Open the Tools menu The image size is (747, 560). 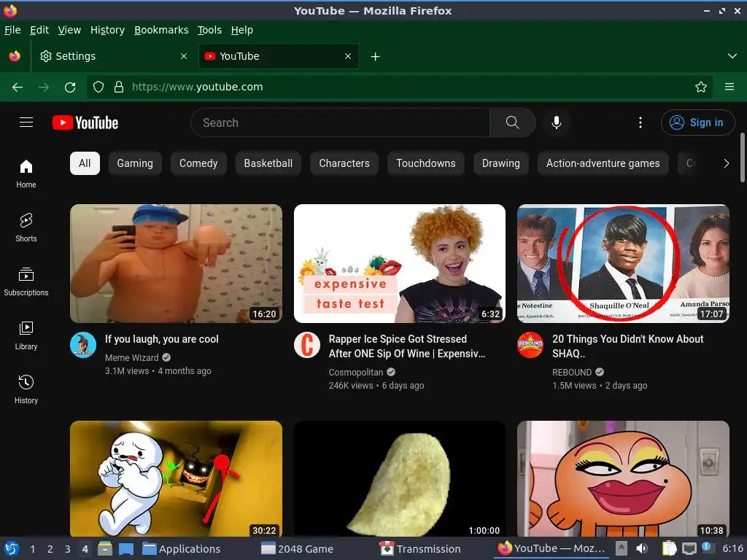209,30
